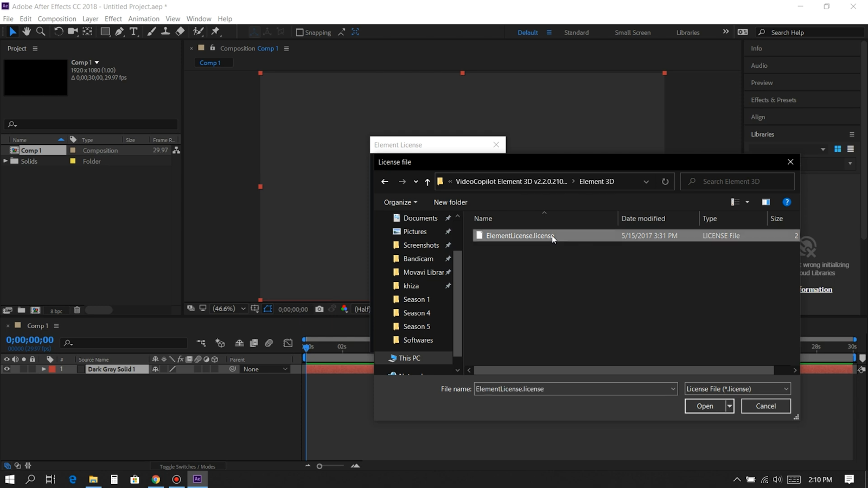The width and height of the screenshot is (868, 488).
Task: Click the Show Channel color icon in viewer
Action: [x=344, y=309]
